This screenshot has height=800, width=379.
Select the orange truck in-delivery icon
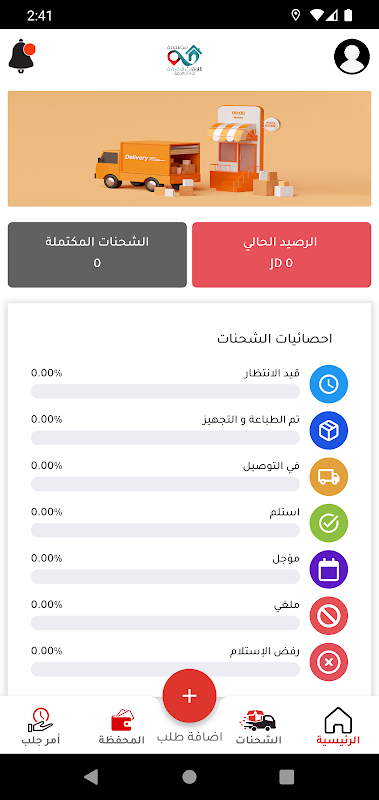[x=329, y=477]
